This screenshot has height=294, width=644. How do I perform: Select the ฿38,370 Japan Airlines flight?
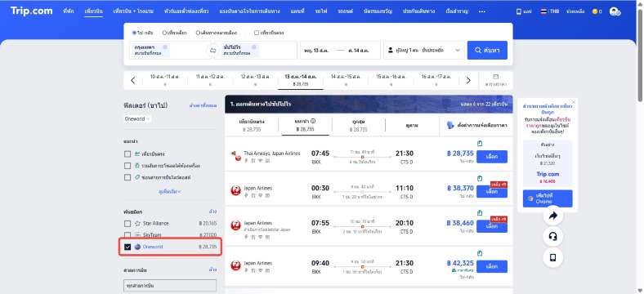click(x=492, y=192)
